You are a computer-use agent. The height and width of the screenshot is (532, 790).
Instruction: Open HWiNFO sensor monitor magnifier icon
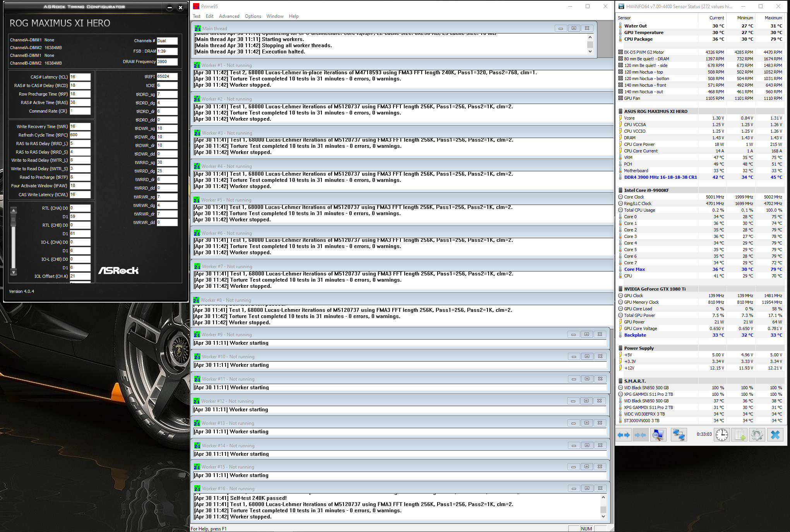click(658, 435)
